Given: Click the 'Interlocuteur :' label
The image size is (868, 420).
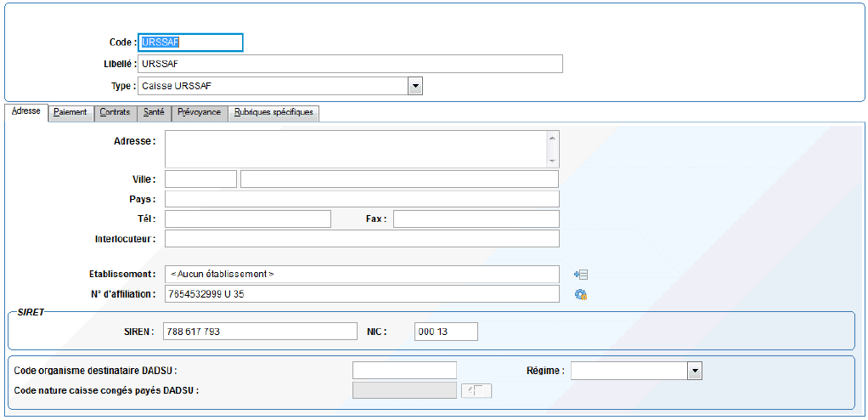Looking at the screenshot, I should 126,240.
